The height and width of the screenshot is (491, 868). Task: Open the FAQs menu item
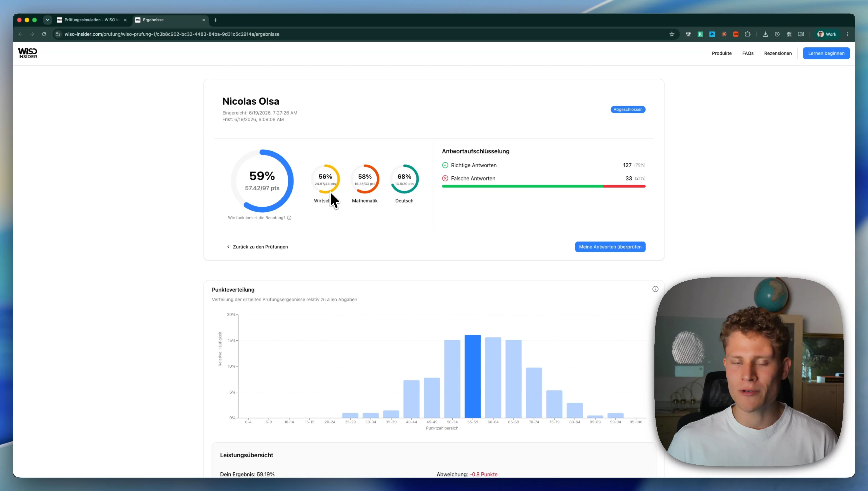coord(748,53)
